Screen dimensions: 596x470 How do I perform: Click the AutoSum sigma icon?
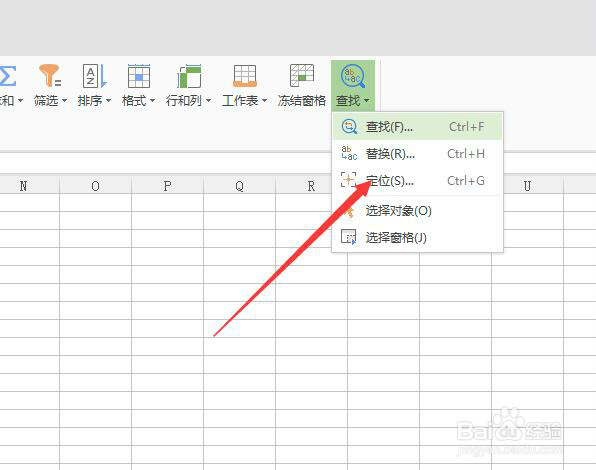[8, 76]
